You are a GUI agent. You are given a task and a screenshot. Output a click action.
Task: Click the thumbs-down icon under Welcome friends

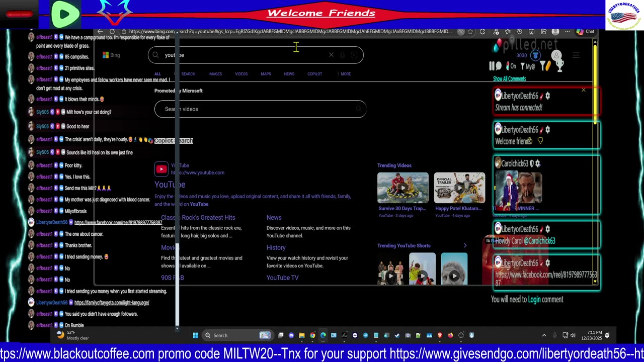[540, 141]
